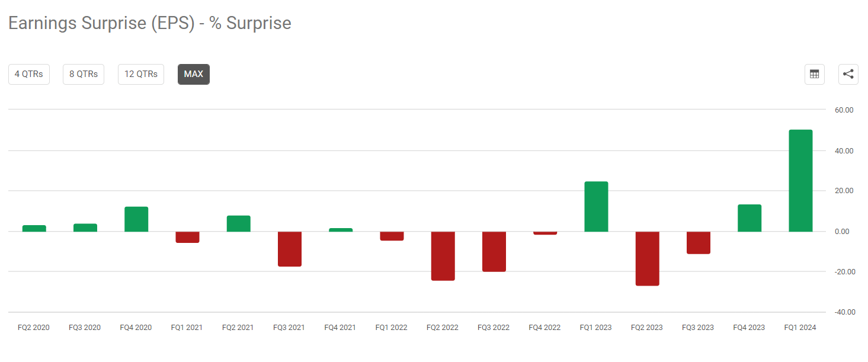Click the 60.00 value on right axis
This screenshot has height=362, width=868.
pos(844,110)
